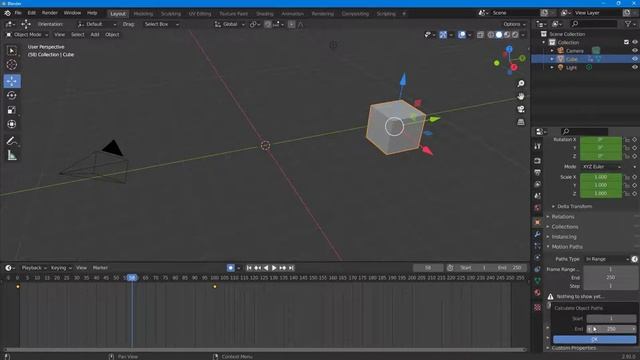Screen dimensions: 640x360
Task: Open the Object Data green triangle tab
Action: tap(538, 281)
